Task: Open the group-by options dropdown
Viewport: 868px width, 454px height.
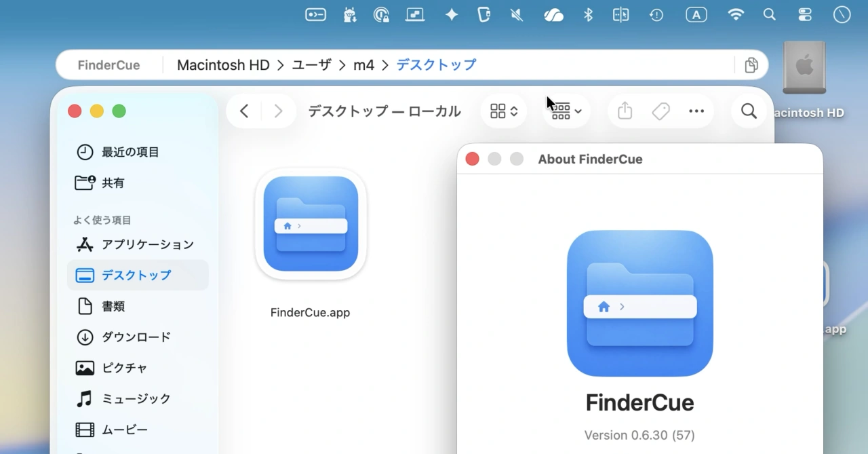Action: pyautogui.click(x=566, y=111)
